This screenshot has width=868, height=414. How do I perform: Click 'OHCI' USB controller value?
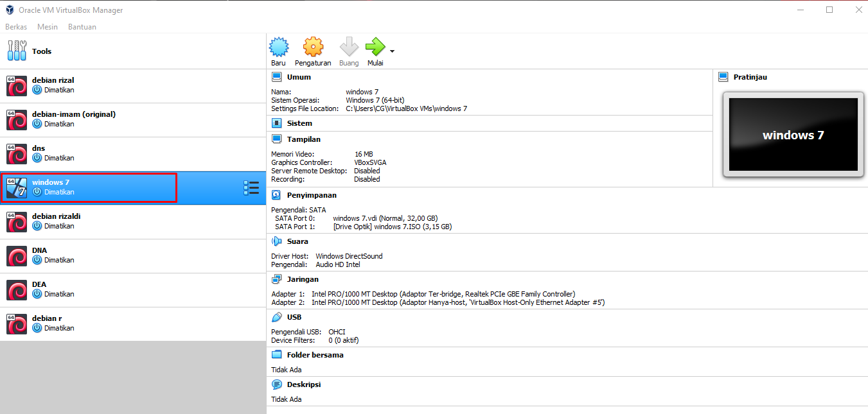[x=337, y=332]
